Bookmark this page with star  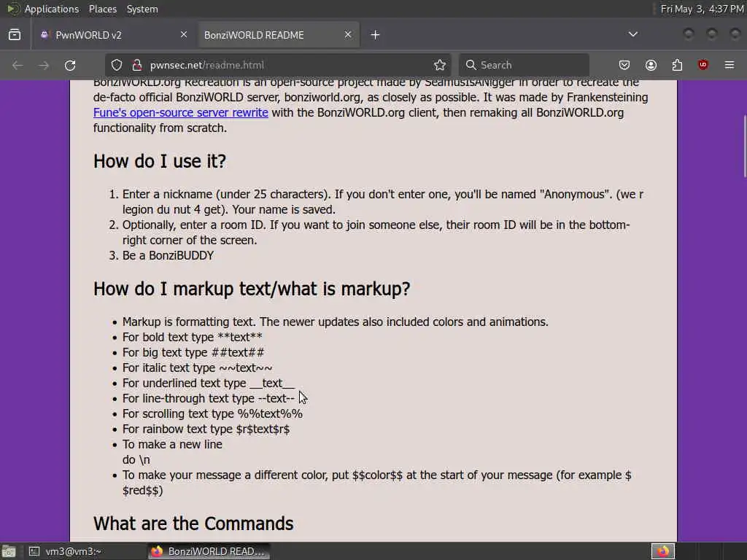coord(440,65)
